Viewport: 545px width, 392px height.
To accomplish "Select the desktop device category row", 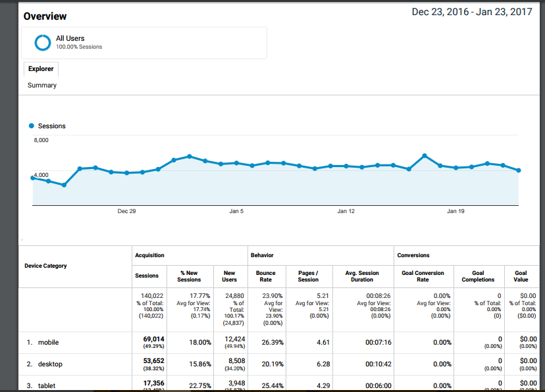I will pos(50,364).
